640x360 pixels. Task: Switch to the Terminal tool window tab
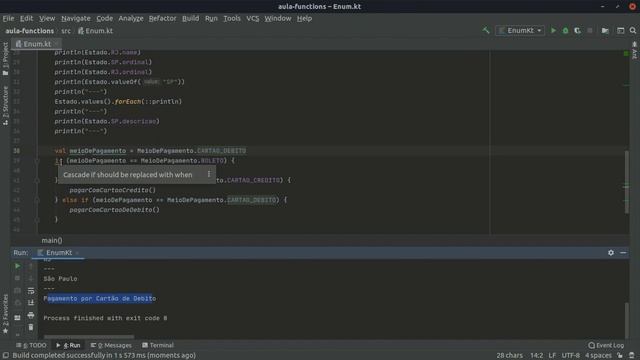coord(158,345)
